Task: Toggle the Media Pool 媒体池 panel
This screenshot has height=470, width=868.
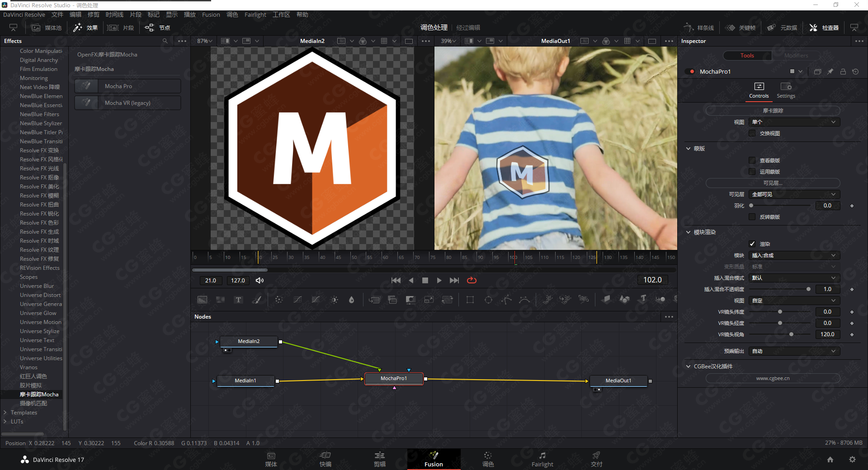Action: point(46,28)
